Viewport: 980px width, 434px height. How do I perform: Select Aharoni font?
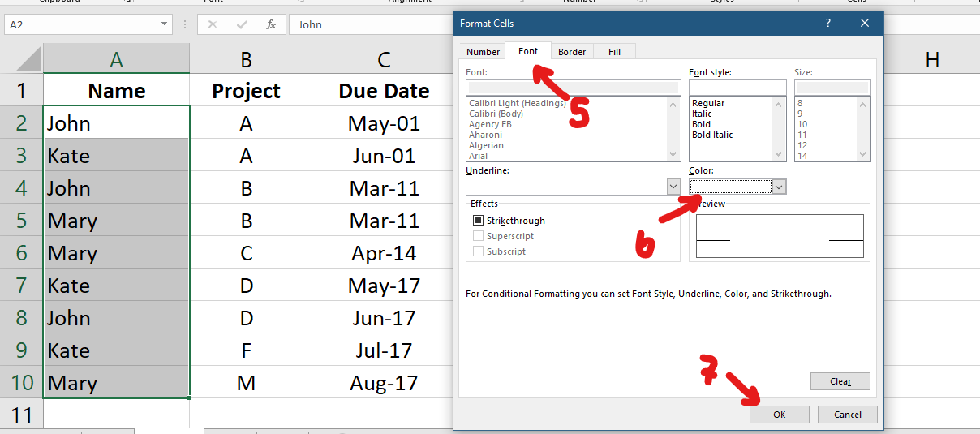pyautogui.click(x=485, y=135)
